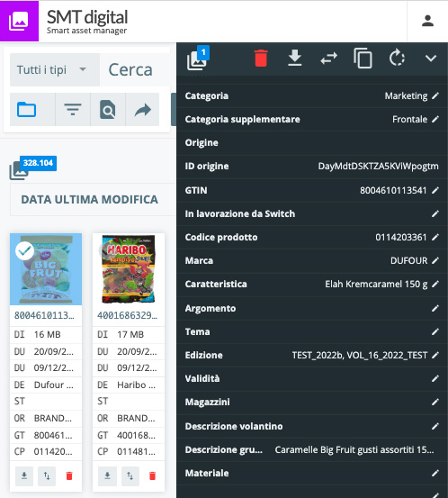Click the Cerca search input field
448x498 pixels.
point(135,69)
